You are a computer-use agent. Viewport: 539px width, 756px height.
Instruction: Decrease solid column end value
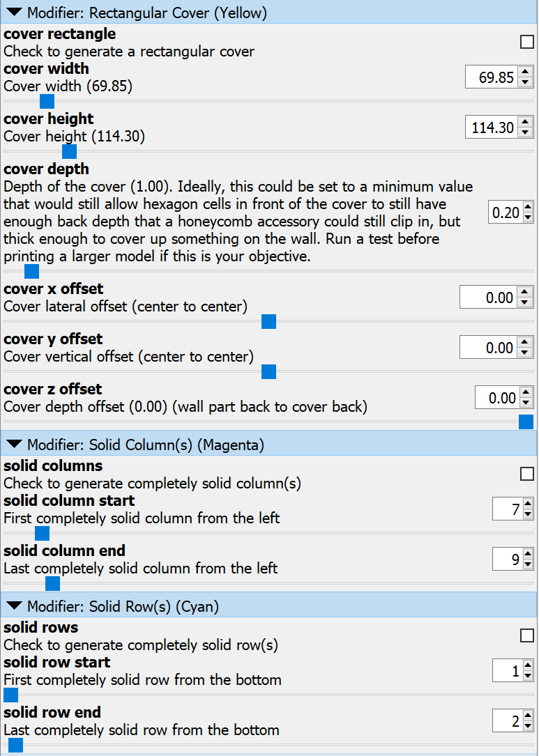pos(528,564)
